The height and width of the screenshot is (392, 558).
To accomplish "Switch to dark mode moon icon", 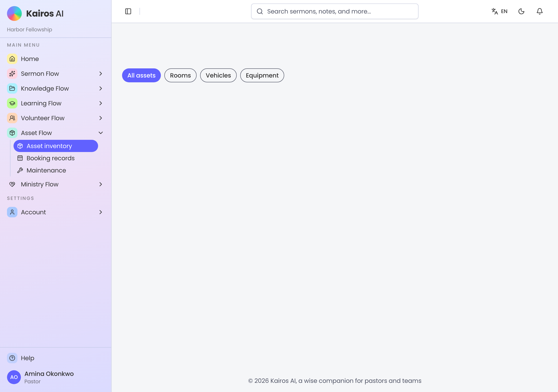I will click(x=521, y=11).
